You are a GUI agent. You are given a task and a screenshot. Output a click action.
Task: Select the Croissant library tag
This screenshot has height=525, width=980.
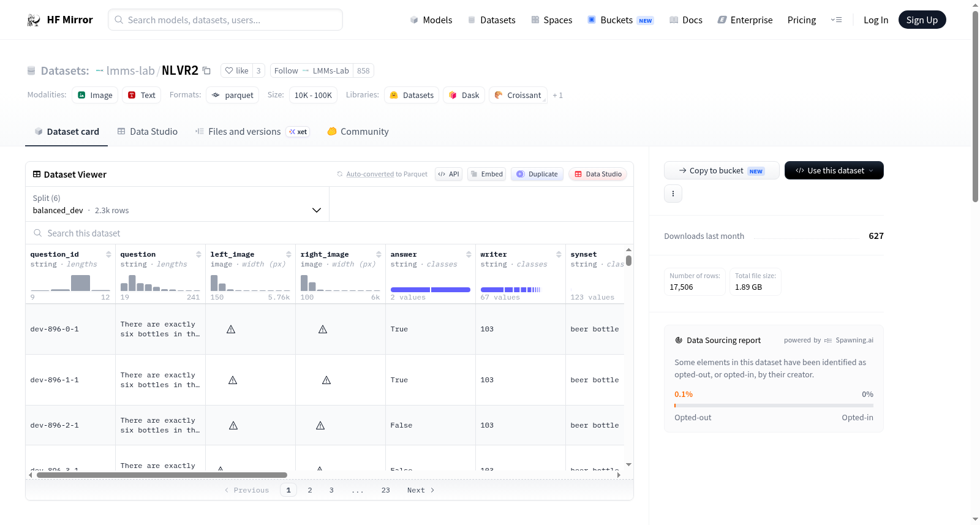[x=518, y=95]
